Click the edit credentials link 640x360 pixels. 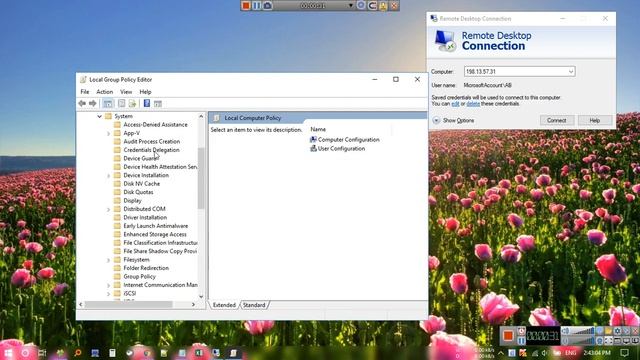(455, 104)
